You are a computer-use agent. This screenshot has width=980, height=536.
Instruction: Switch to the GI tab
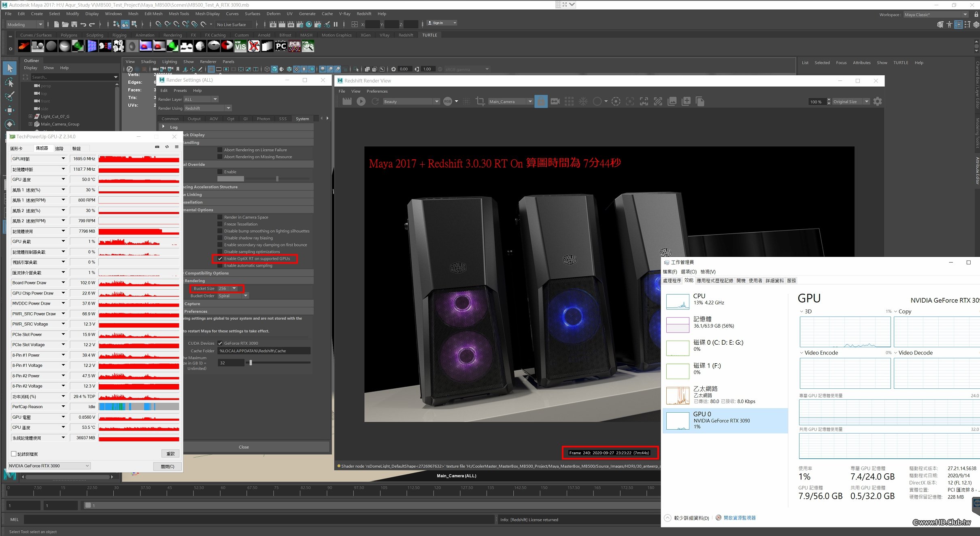point(245,119)
